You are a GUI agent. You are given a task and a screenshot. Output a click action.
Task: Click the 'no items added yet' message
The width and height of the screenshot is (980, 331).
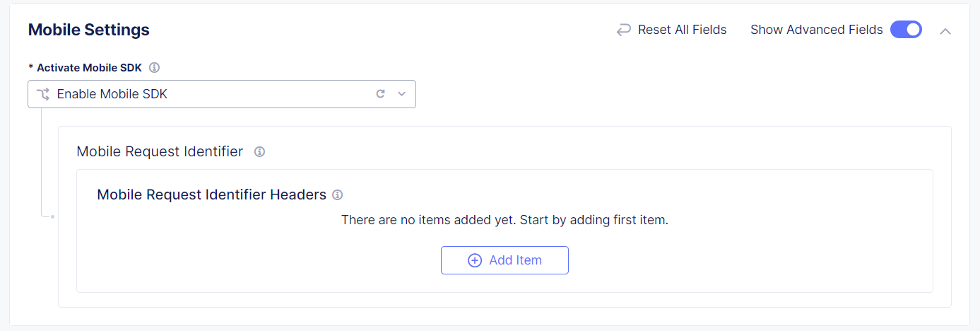coord(504,220)
